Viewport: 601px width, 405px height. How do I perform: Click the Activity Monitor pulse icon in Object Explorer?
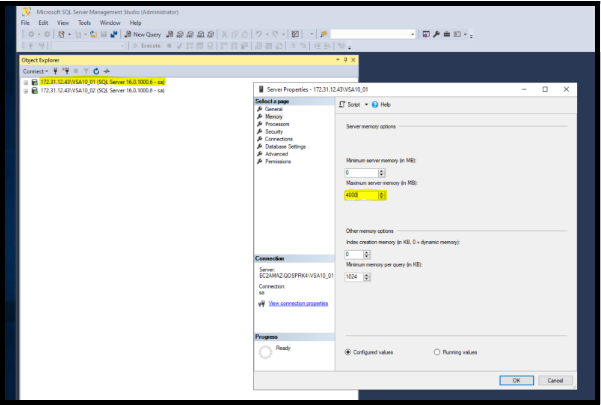click(107, 71)
